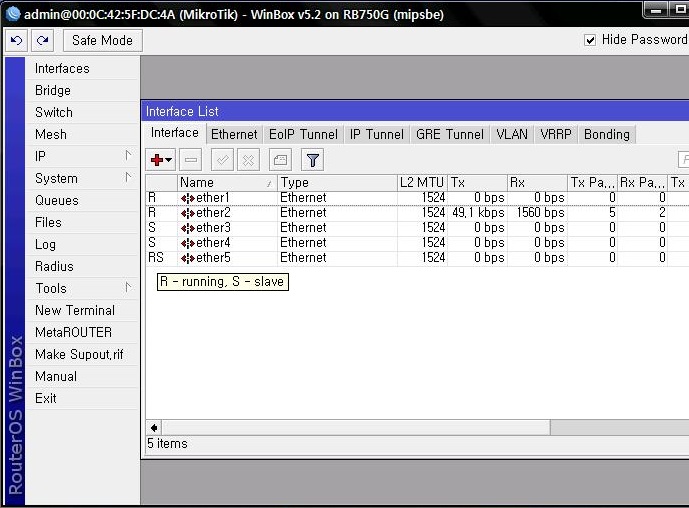Click the ether4 interface icon

(188, 243)
